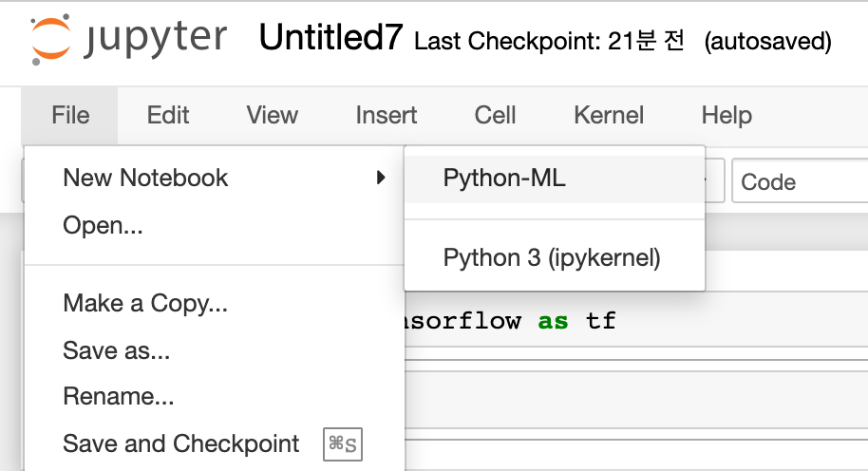Image resolution: width=868 pixels, height=471 pixels.
Task: Open the View menu
Action: click(273, 115)
